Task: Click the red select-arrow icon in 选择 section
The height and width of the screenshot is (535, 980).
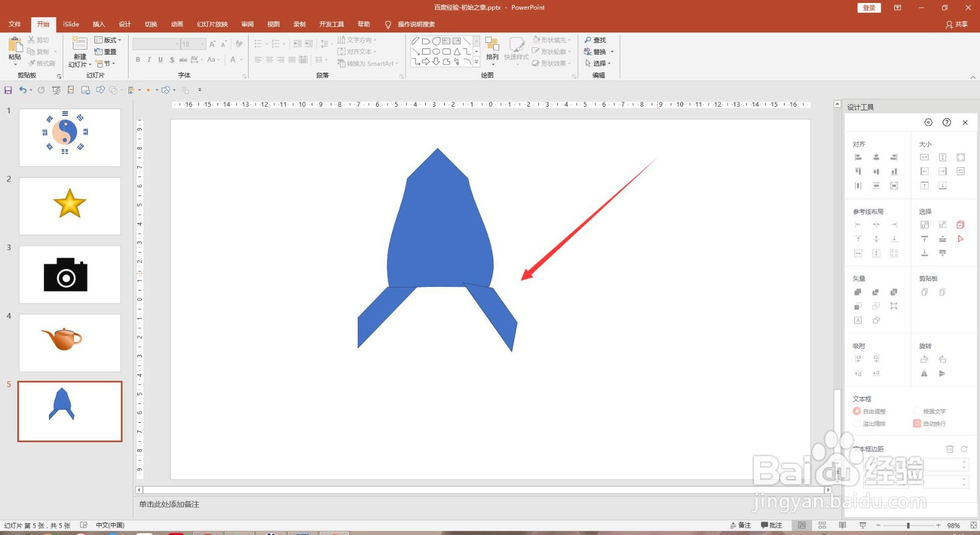Action: [960, 239]
